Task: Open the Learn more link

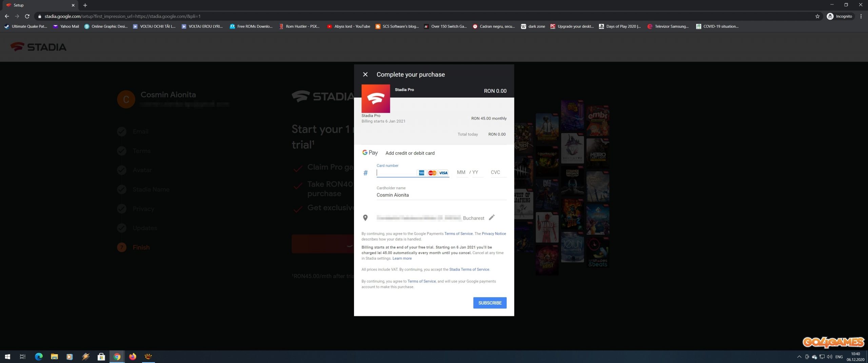Action: [x=402, y=258]
